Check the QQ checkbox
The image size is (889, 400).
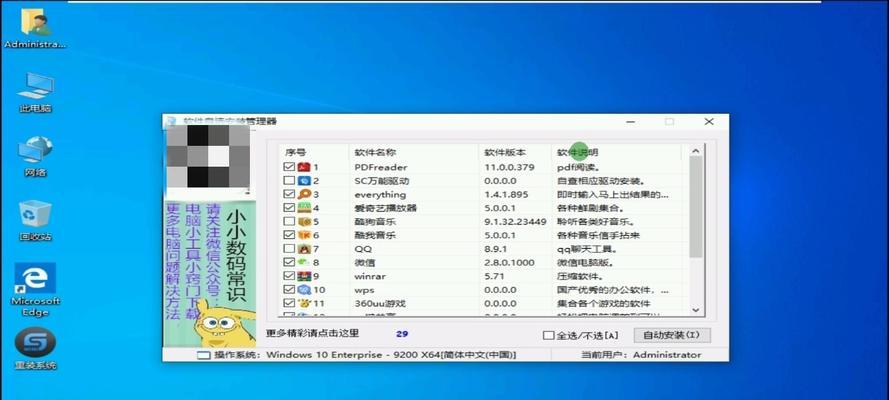click(289, 249)
